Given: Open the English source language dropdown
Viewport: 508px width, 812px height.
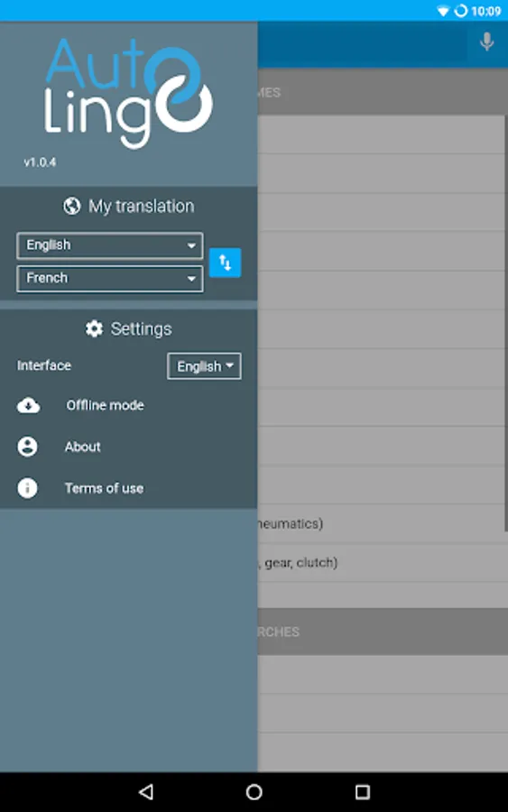Looking at the screenshot, I should coord(110,245).
